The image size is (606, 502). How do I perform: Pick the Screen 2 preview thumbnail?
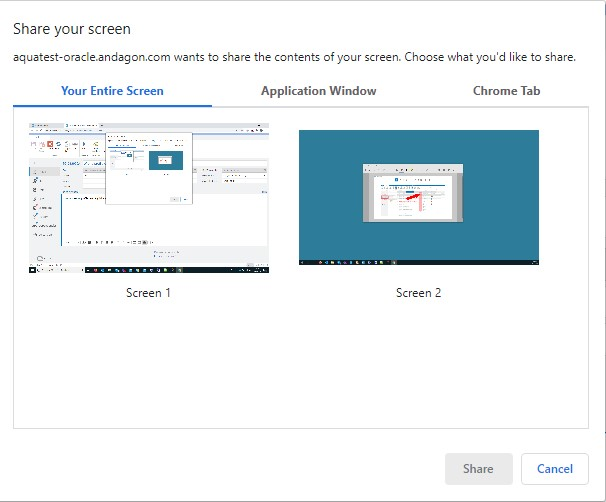tap(418, 197)
